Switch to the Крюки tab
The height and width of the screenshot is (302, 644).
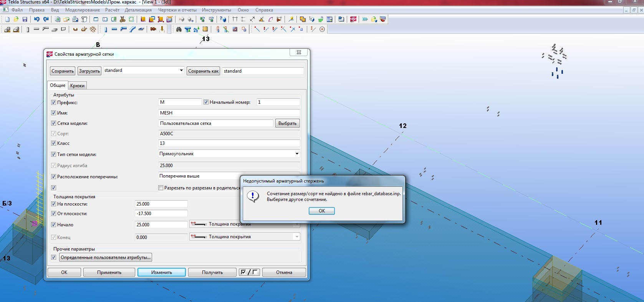77,86
